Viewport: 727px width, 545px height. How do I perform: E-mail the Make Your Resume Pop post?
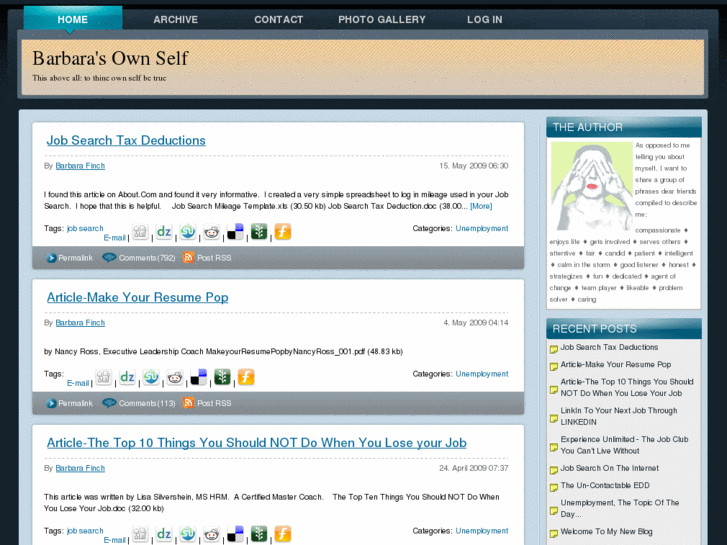coord(78,383)
